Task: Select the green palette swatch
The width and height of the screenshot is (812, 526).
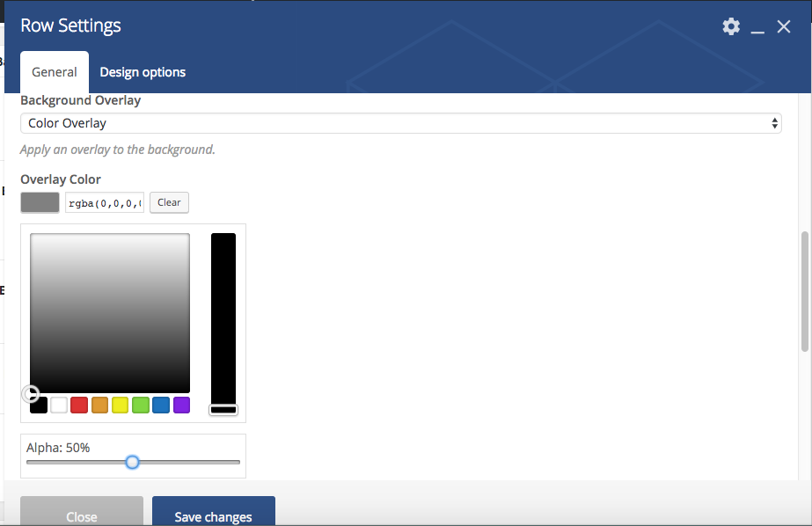Action: tap(141, 405)
